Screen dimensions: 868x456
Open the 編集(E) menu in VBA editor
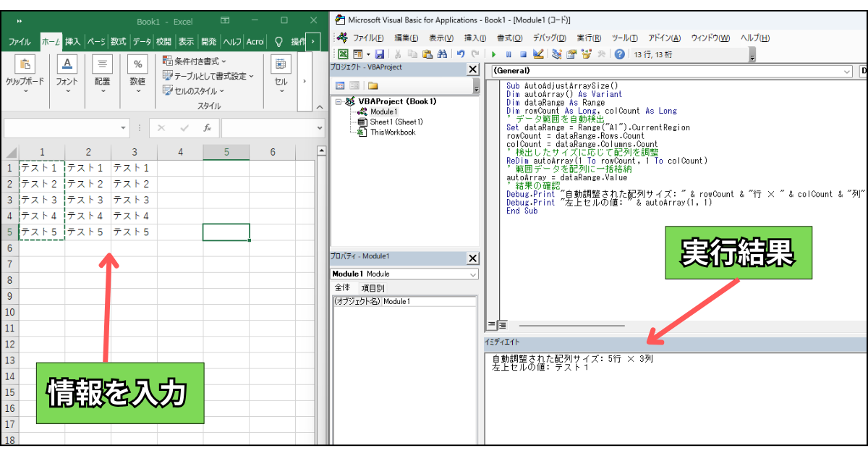408,38
